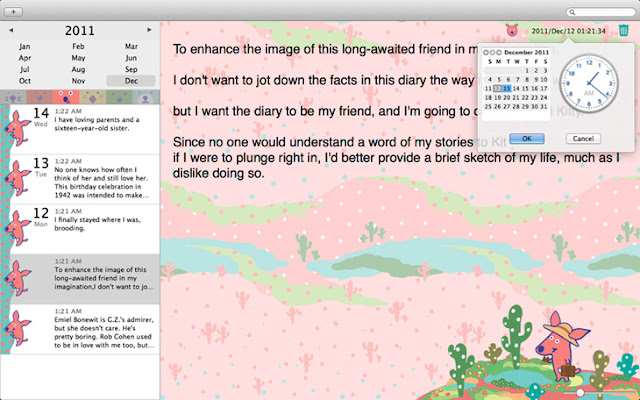Dismiss date picker with Cancel button

click(583, 138)
